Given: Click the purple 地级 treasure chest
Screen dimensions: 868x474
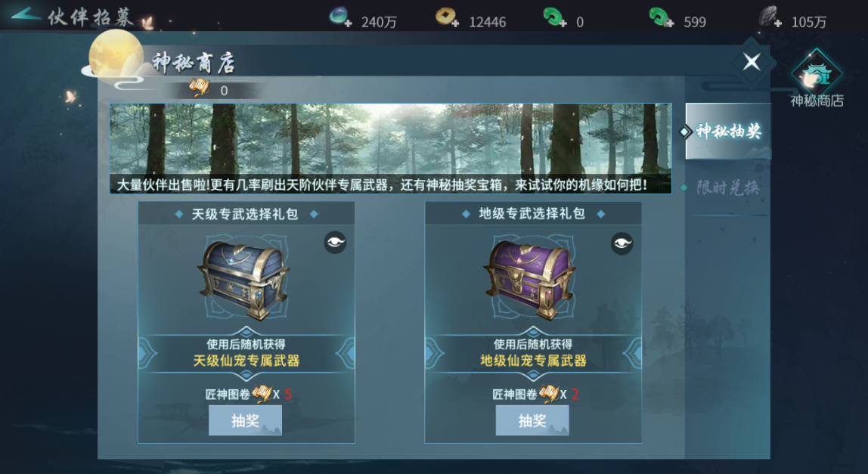Looking at the screenshot, I should click(530, 279).
